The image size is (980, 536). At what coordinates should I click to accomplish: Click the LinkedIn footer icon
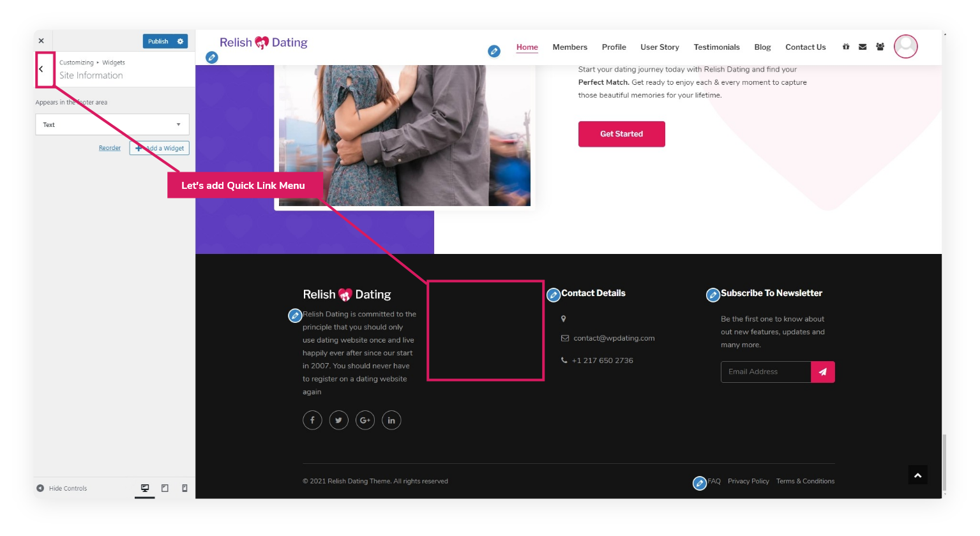click(391, 420)
